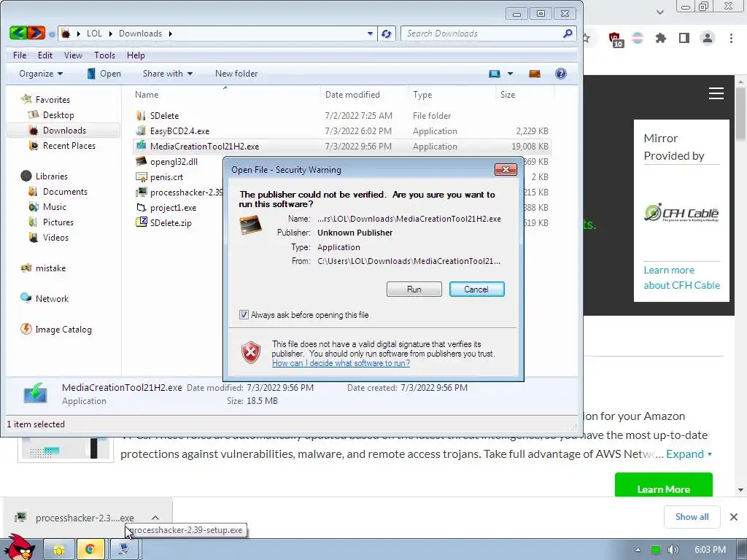Click the SDelete folder icon
This screenshot has height=560, width=747.
click(x=141, y=116)
